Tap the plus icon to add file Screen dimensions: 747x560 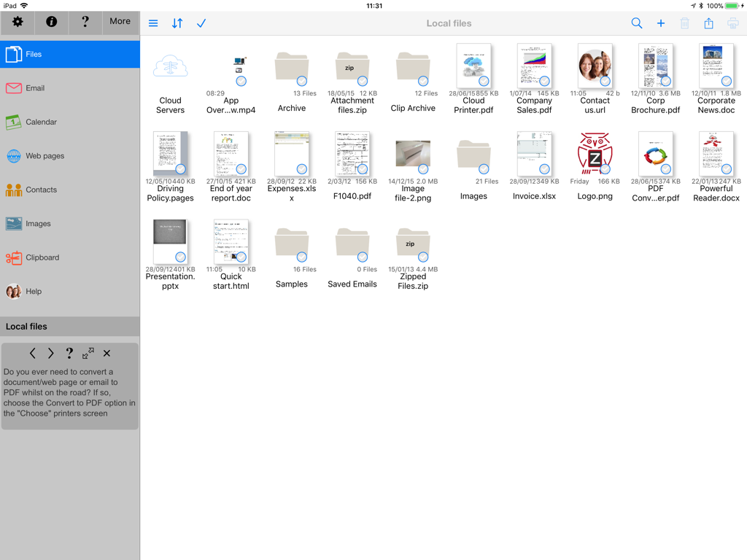click(661, 23)
